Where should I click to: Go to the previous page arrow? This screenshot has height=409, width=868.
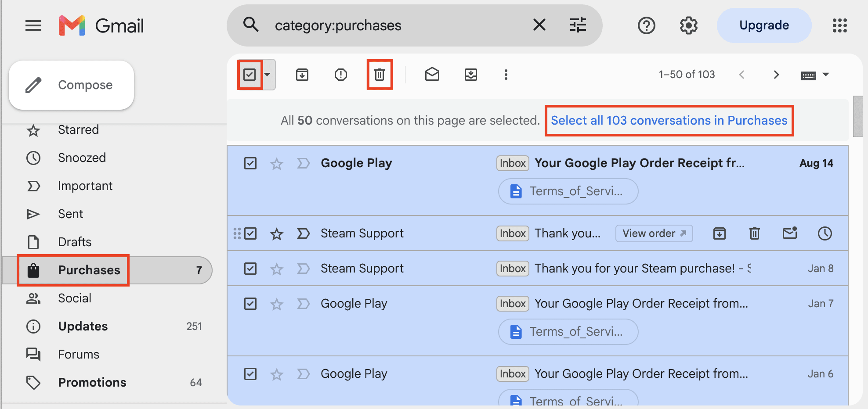click(741, 75)
